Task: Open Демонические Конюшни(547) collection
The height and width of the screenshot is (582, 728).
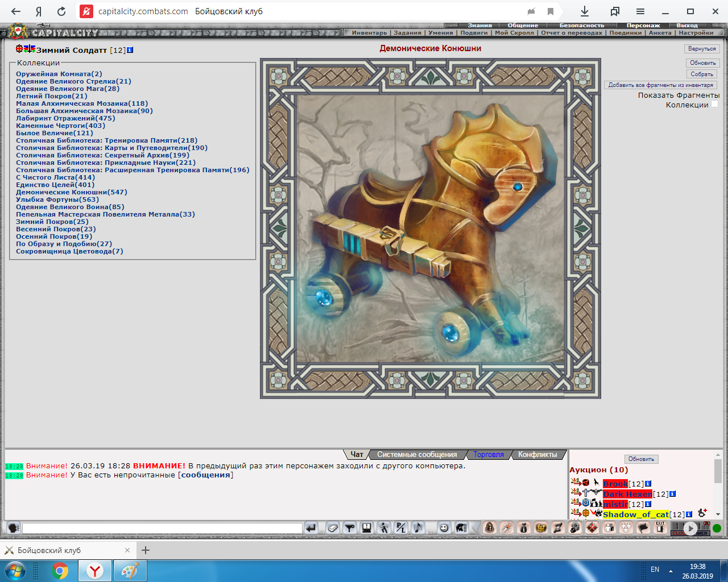Action: click(x=72, y=192)
